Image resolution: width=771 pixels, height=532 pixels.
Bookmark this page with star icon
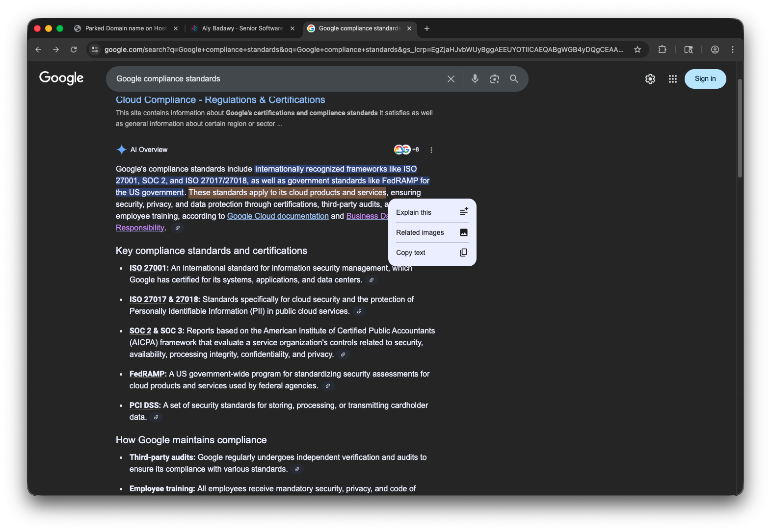(637, 50)
